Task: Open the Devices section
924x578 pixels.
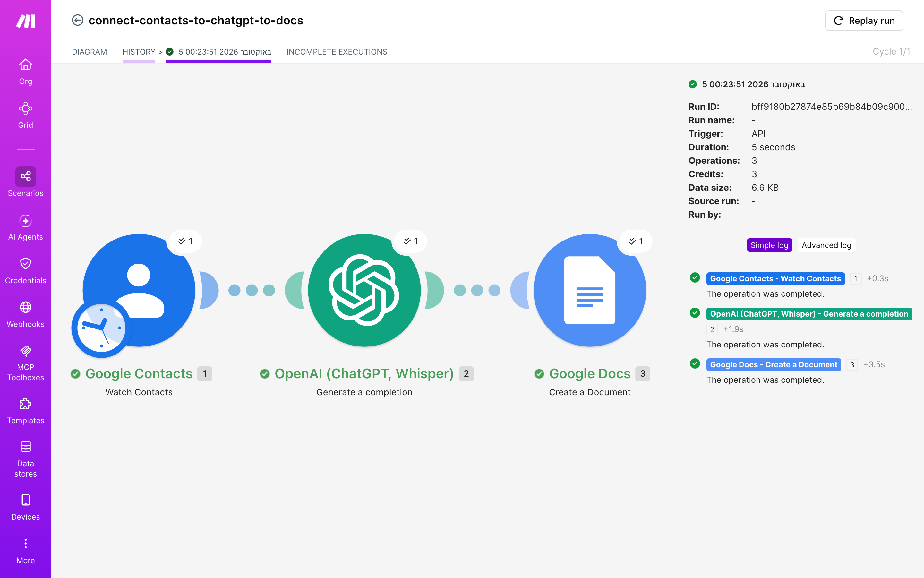Action: [26, 507]
